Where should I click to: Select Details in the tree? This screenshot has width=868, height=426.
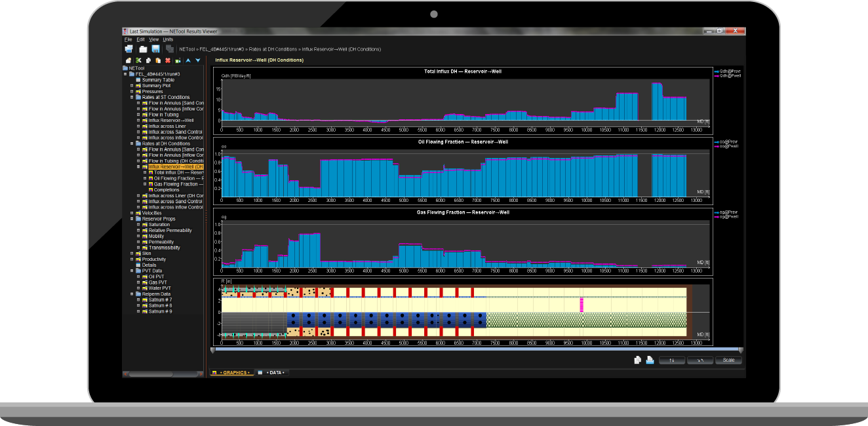point(149,265)
